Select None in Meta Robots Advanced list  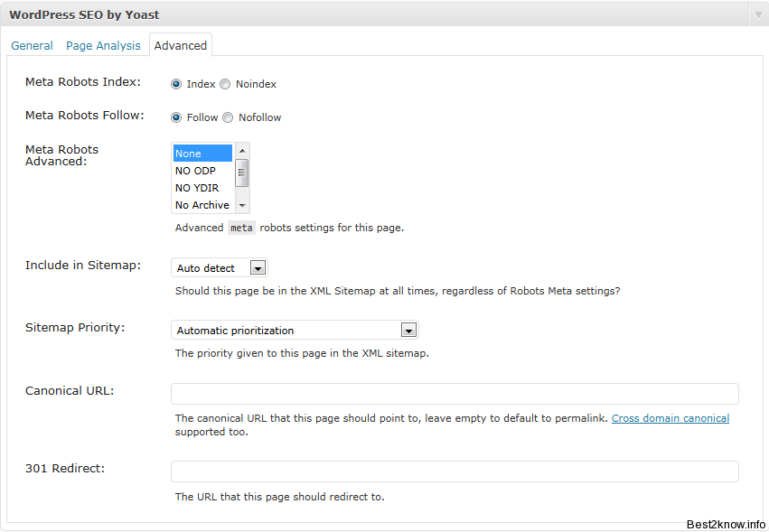202,154
